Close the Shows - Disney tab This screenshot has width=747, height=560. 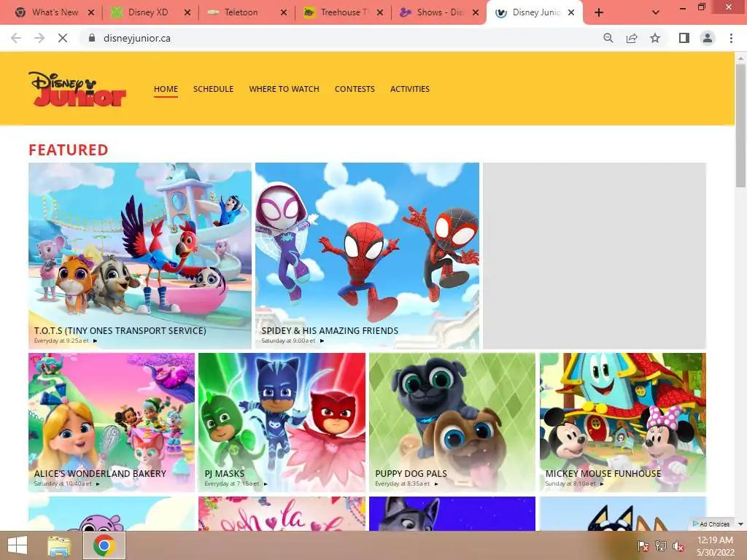476,13
